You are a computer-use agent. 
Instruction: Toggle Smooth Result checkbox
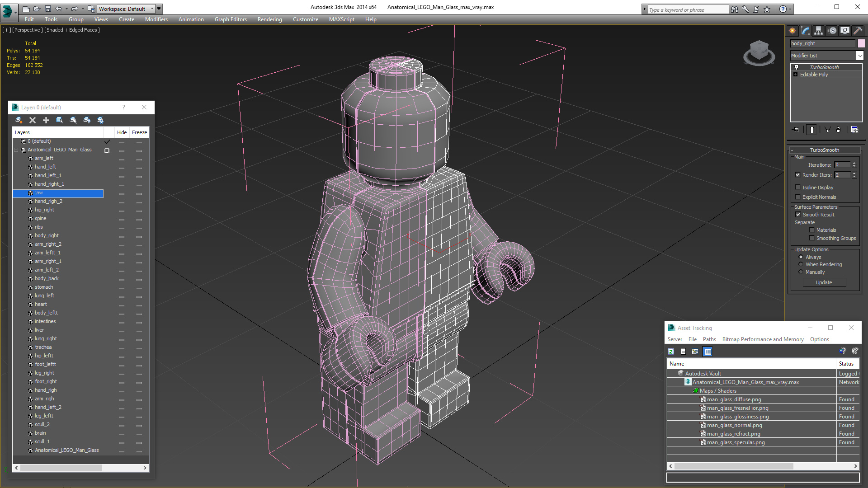pyautogui.click(x=798, y=215)
